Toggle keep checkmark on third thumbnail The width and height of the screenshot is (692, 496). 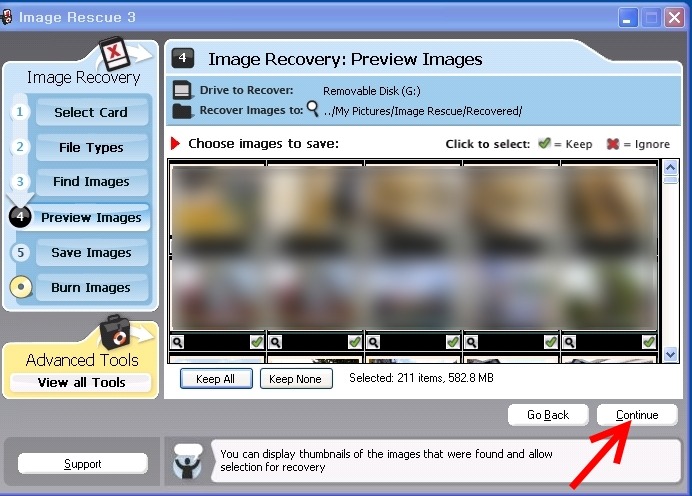pos(452,342)
